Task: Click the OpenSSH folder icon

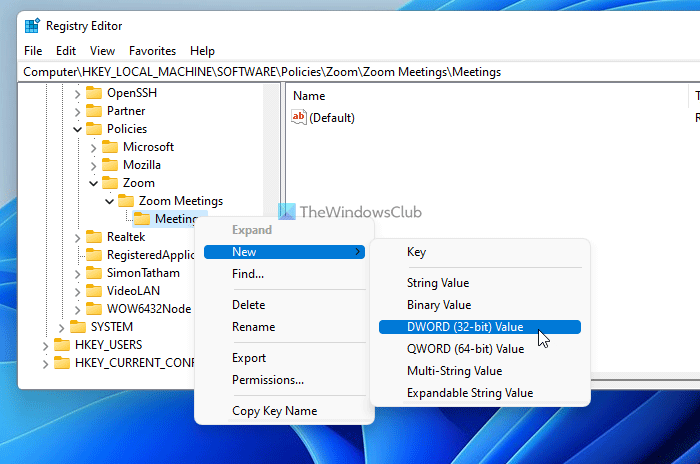Action: coord(94,93)
